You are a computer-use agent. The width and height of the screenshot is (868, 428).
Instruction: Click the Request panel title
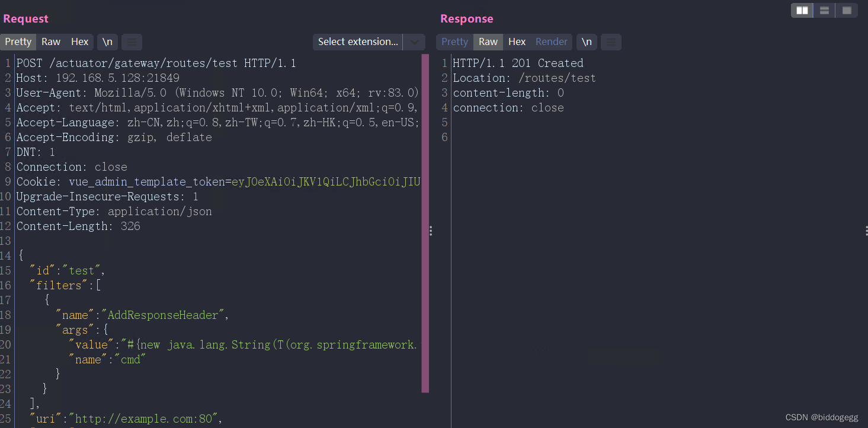tap(25, 18)
